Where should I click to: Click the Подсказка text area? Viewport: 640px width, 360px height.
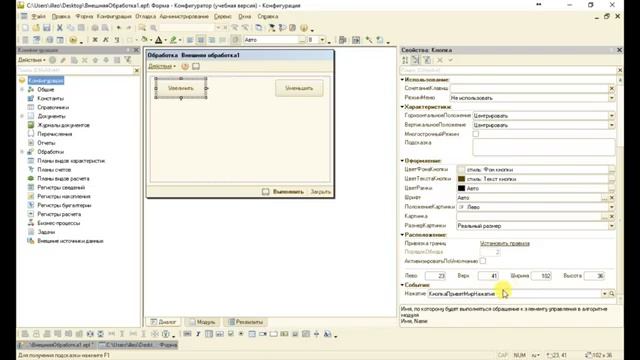544,147
